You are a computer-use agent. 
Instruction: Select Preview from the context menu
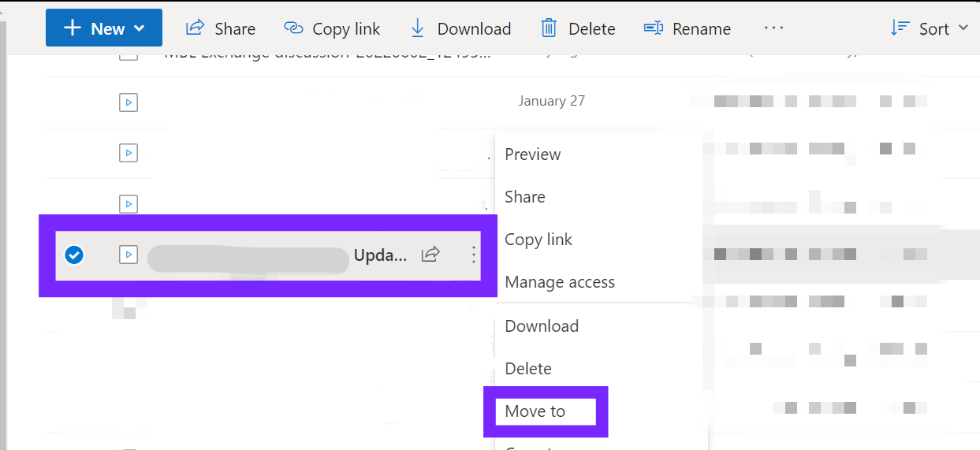(533, 154)
